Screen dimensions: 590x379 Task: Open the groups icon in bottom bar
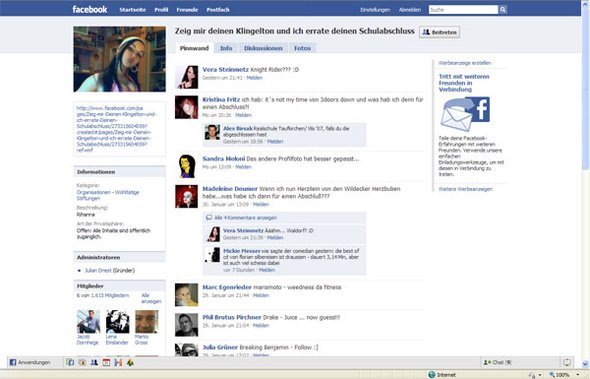click(94, 362)
